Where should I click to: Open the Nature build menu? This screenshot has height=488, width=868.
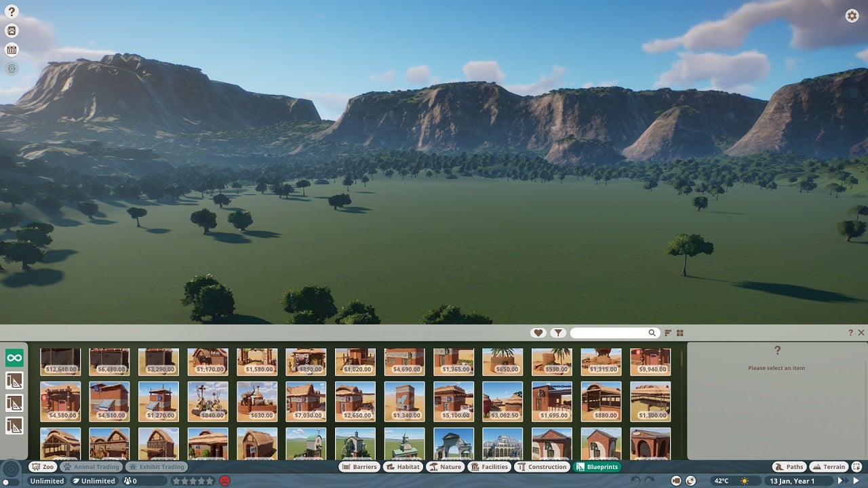pyautogui.click(x=446, y=467)
